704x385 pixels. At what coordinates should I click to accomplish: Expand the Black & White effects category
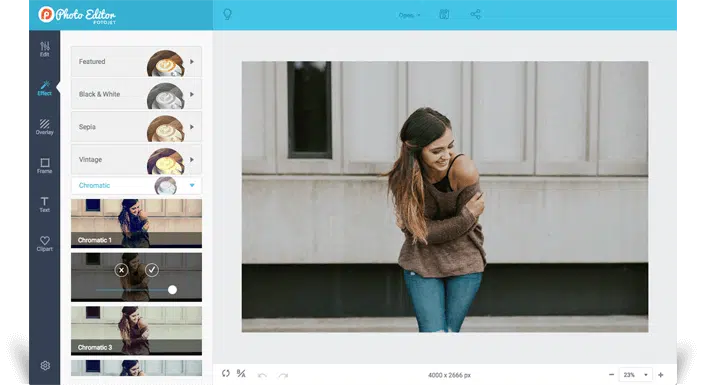(136, 94)
